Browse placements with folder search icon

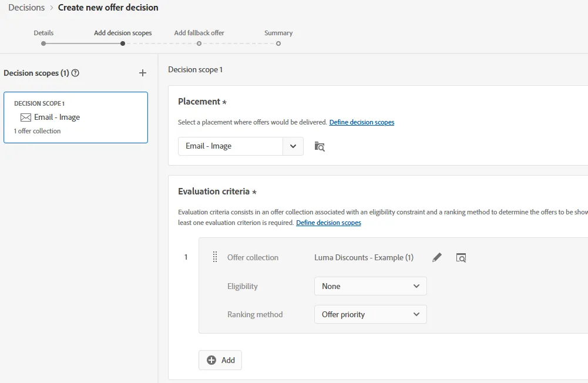pos(320,146)
